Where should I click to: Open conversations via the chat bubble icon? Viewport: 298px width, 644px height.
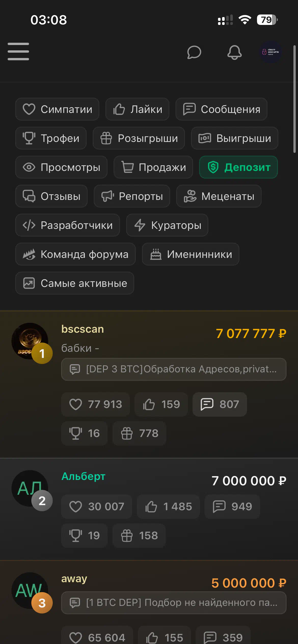[x=194, y=52]
